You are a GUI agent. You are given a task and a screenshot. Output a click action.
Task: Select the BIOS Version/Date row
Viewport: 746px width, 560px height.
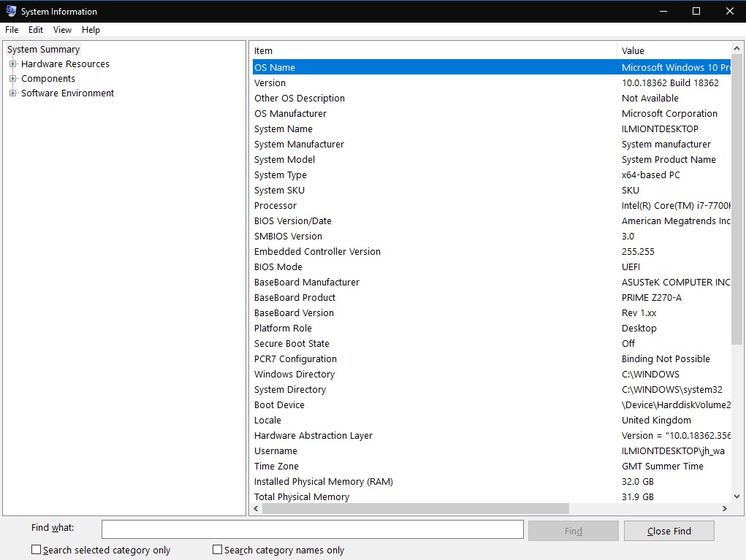[x=492, y=220]
